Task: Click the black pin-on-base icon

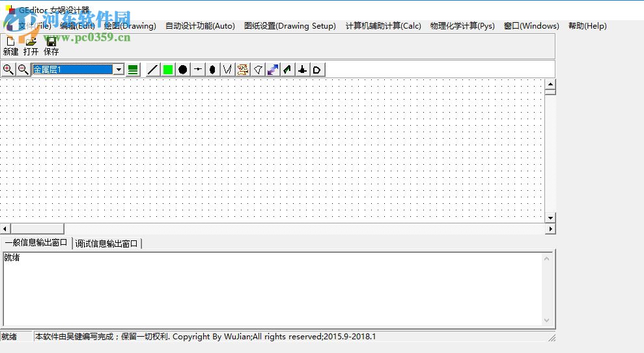Action: point(302,70)
